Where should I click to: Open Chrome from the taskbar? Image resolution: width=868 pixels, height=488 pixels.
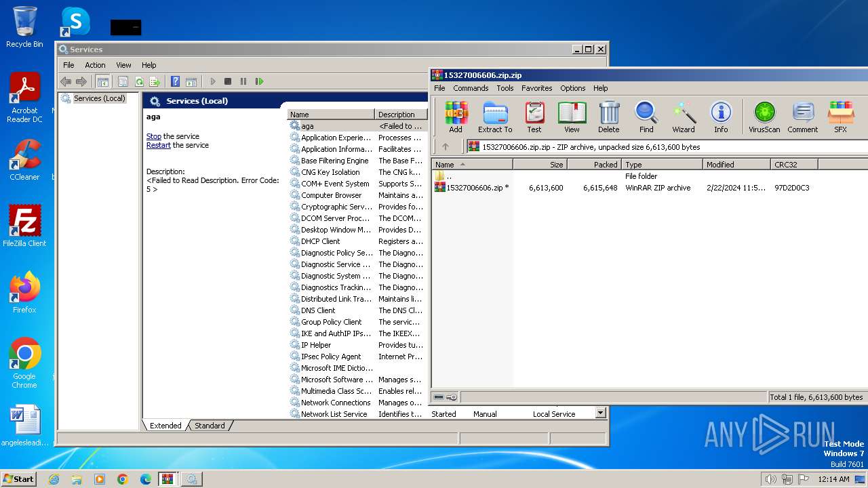[x=122, y=479]
